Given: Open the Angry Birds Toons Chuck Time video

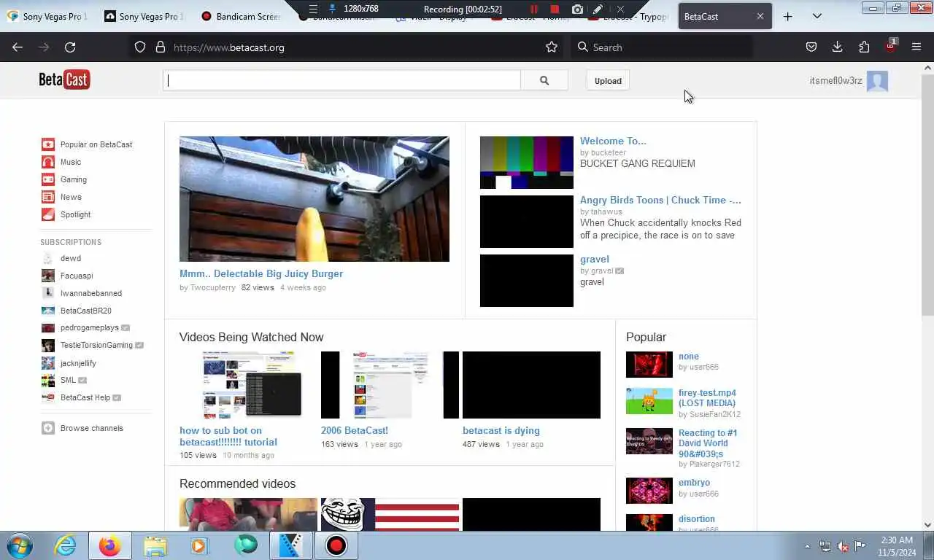Looking at the screenshot, I should point(660,200).
